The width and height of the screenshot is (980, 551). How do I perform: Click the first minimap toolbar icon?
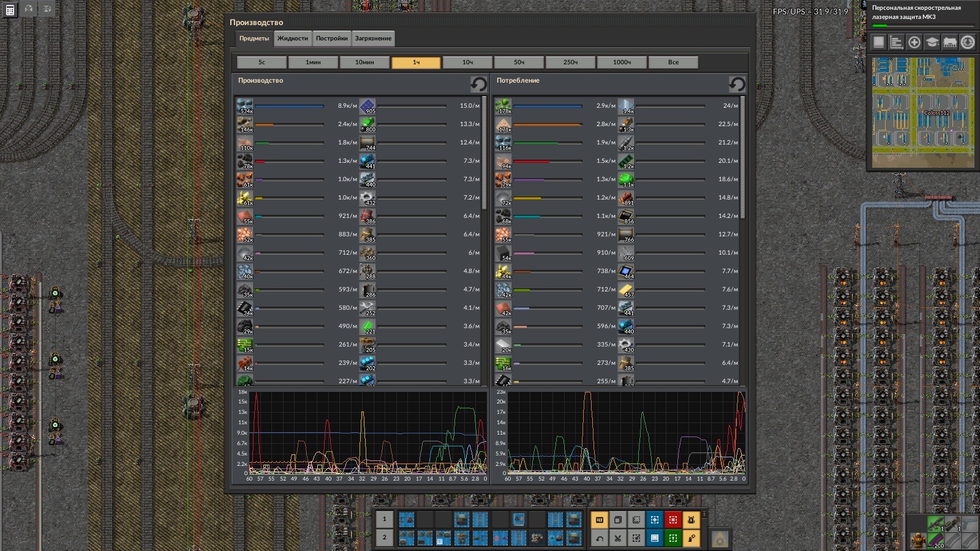(879, 42)
